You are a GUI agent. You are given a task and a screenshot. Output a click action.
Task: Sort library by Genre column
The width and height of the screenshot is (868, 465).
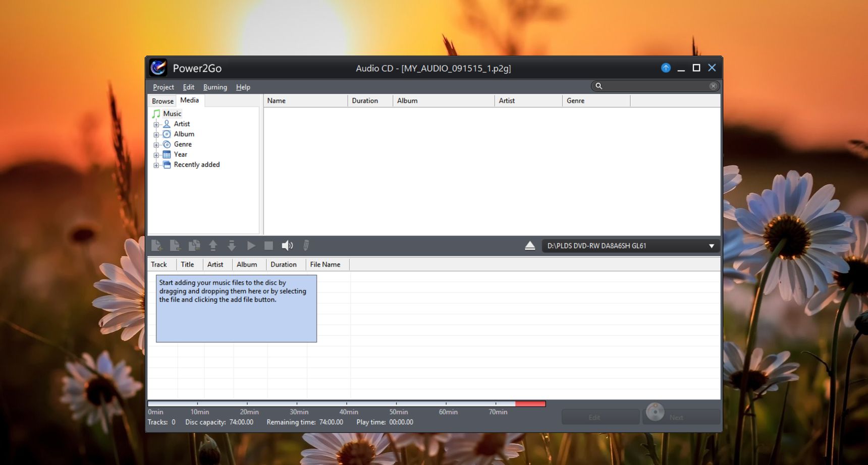click(x=596, y=101)
